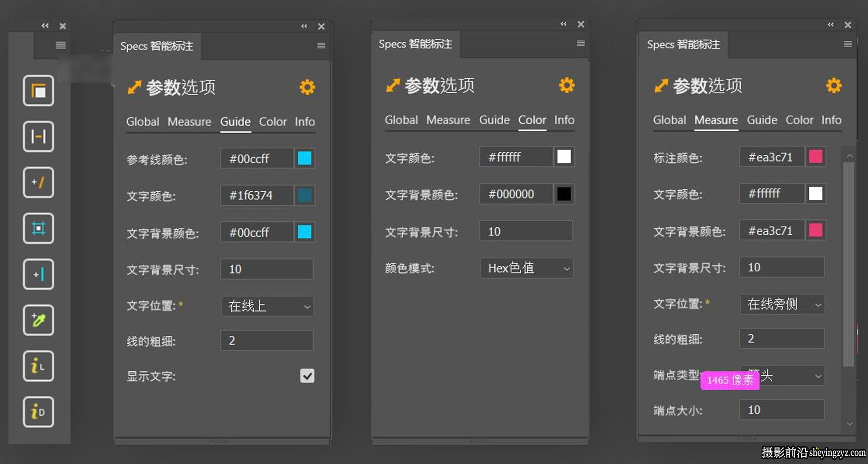
Task: Click the white 文字颜色 swatch in Measure panel
Action: 816,193
